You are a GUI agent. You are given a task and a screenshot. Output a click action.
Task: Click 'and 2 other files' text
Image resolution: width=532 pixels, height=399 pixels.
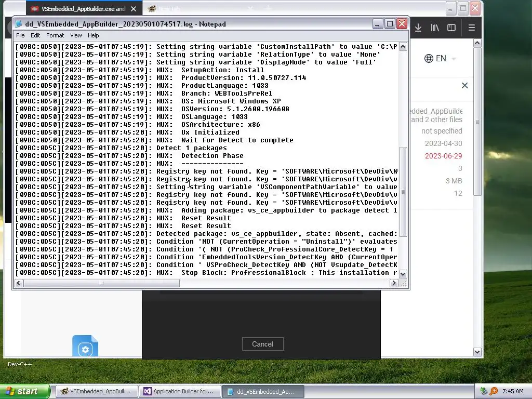pos(436,119)
